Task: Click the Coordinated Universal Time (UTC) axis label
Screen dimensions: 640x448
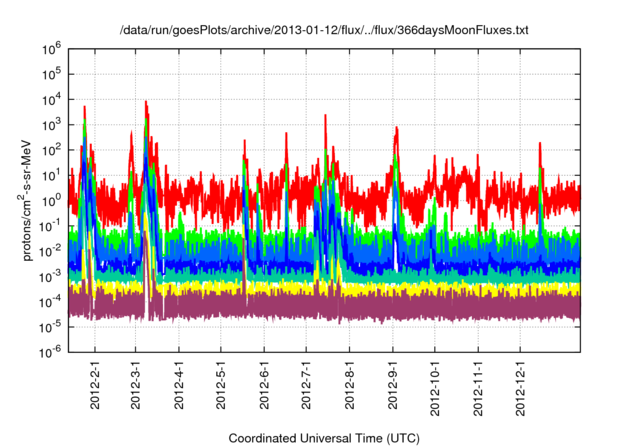Action: (323, 438)
